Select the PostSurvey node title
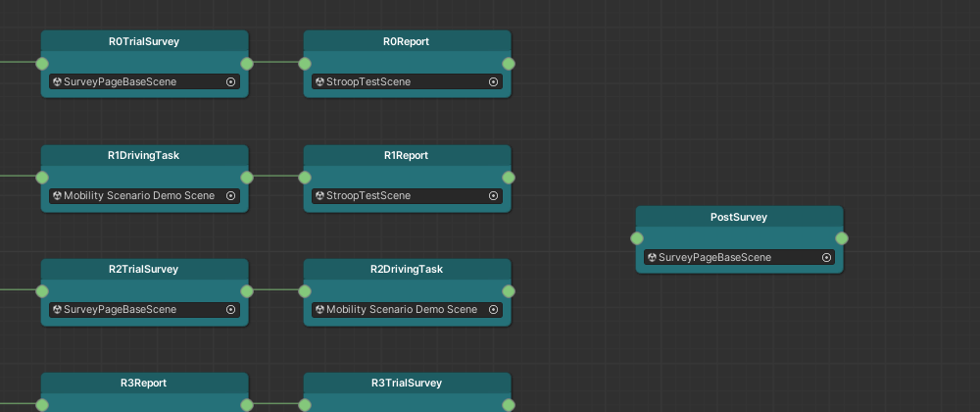The width and height of the screenshot is (980, 412). (739, 217)
